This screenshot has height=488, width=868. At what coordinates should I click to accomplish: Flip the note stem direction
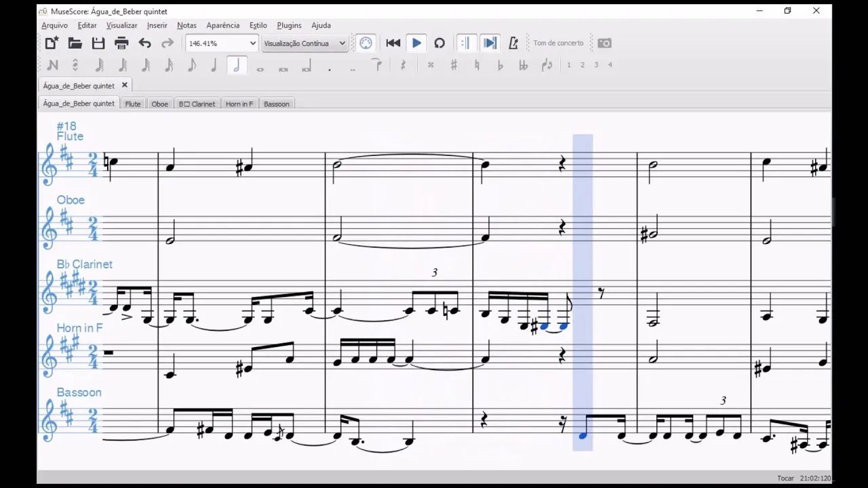click(547, 65)
